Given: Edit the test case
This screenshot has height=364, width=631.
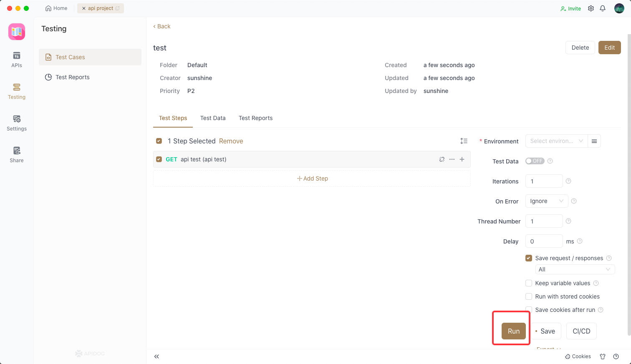Looking at the screenshot, I should point(610,48).
